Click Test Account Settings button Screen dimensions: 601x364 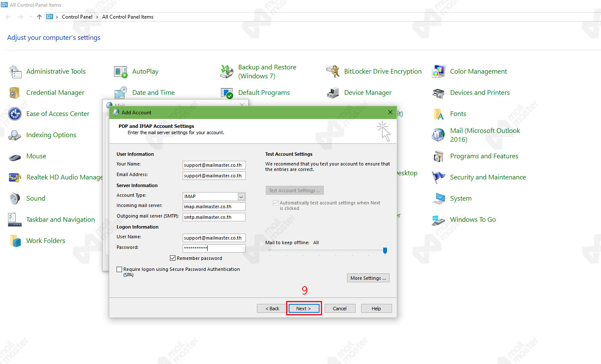click(295, 190)
